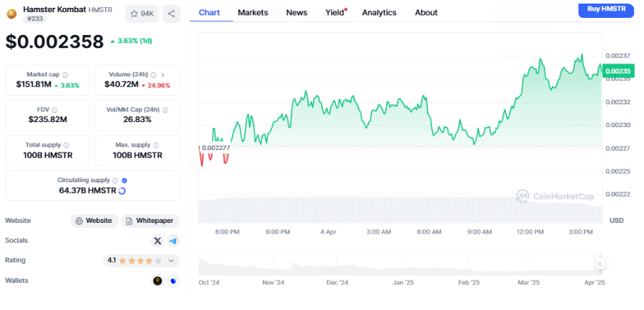This screenshot has height=310, width=644.
Task: Open the Yield tab
Action: click(334, 12)
